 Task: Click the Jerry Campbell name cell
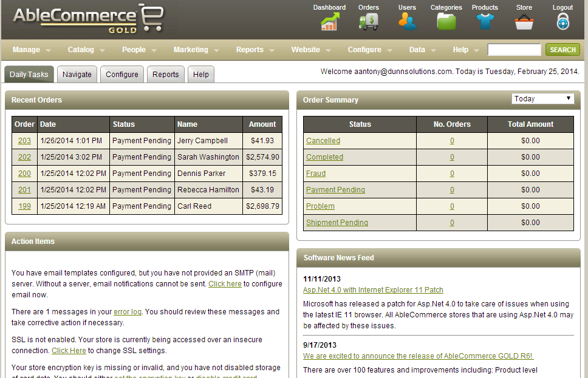click(208, 141)
